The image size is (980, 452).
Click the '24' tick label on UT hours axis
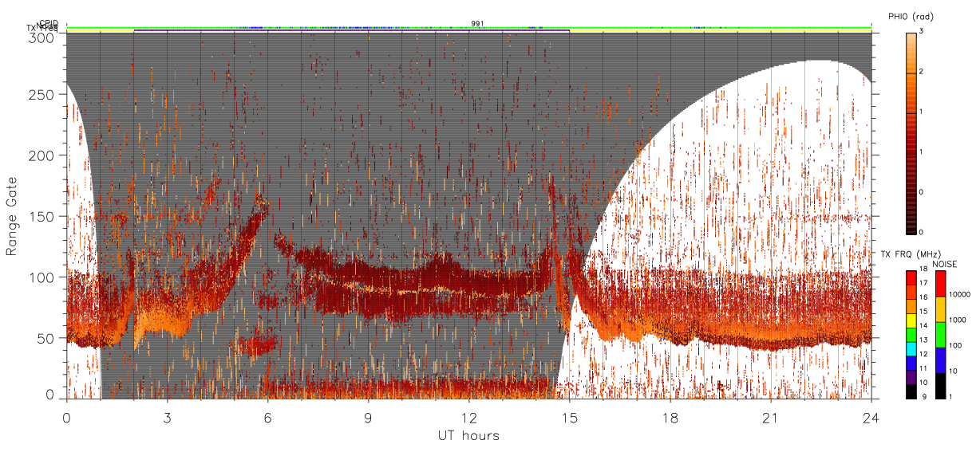[871, 418]
